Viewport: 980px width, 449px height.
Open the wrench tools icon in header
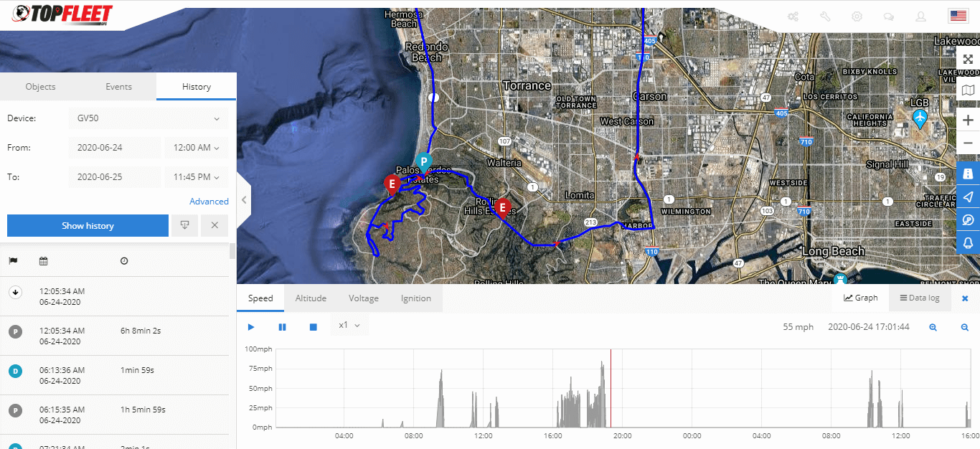coord(825,16)
